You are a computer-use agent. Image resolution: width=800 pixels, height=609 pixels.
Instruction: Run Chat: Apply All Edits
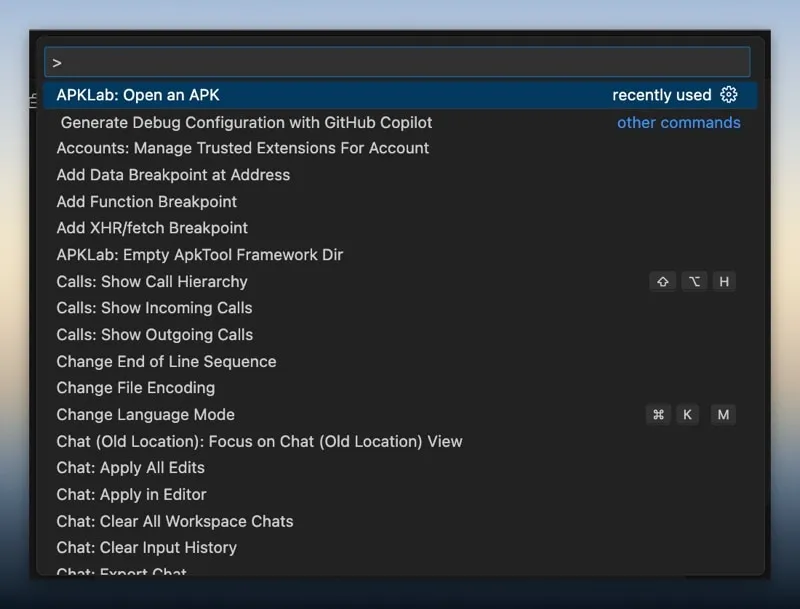tap(131, 468)
